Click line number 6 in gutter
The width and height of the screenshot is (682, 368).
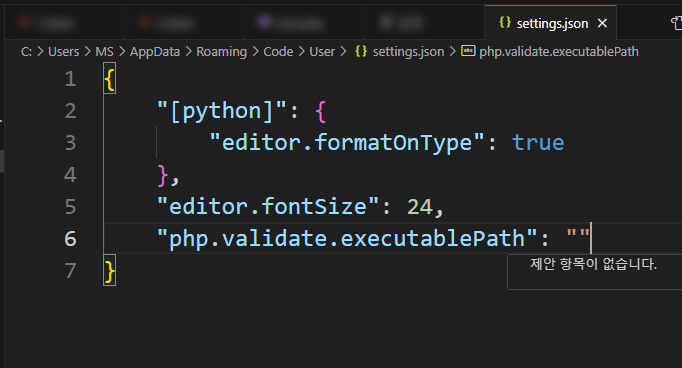[70, 238]
